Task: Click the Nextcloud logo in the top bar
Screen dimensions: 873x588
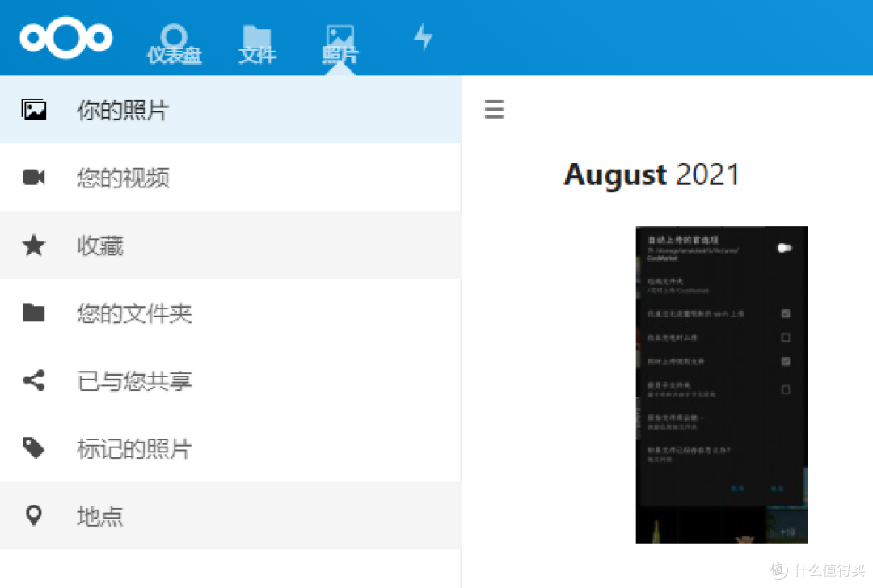Action: click(66, 37)
